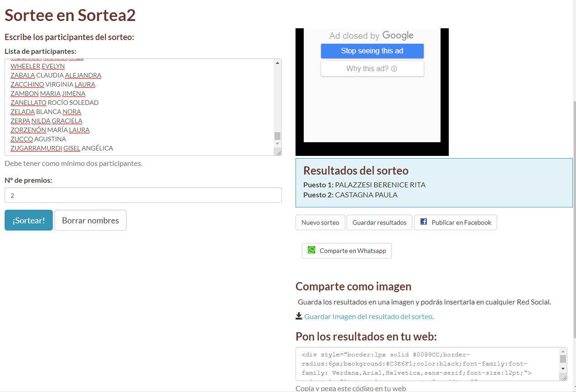Clear the list with Borrar nombres
576x392 pixels.
[x=90, y=220]
